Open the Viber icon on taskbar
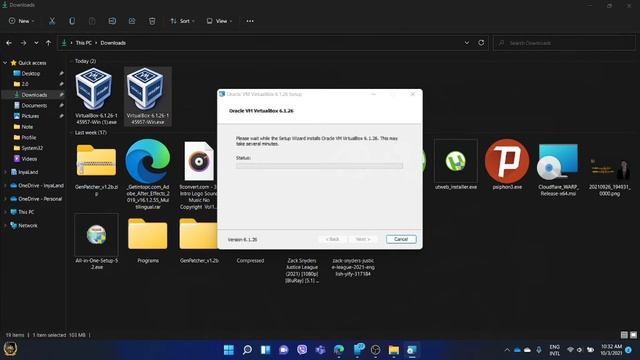640x360 pixels. click(302, 350)
